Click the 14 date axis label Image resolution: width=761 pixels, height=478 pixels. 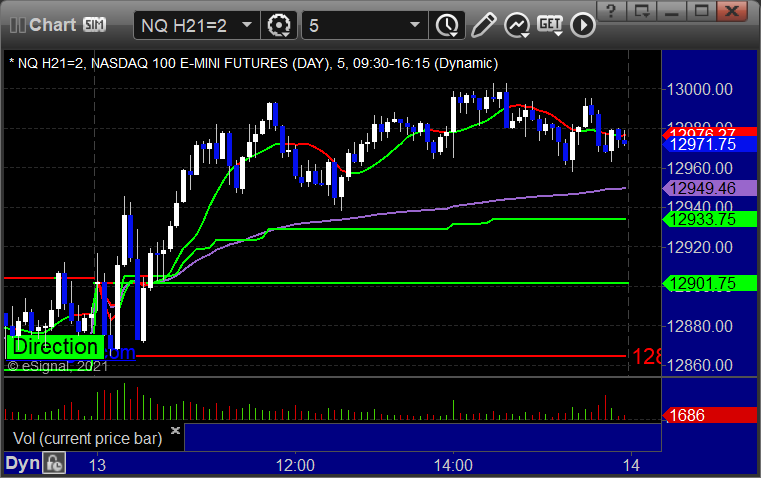[x=631, y=465]
